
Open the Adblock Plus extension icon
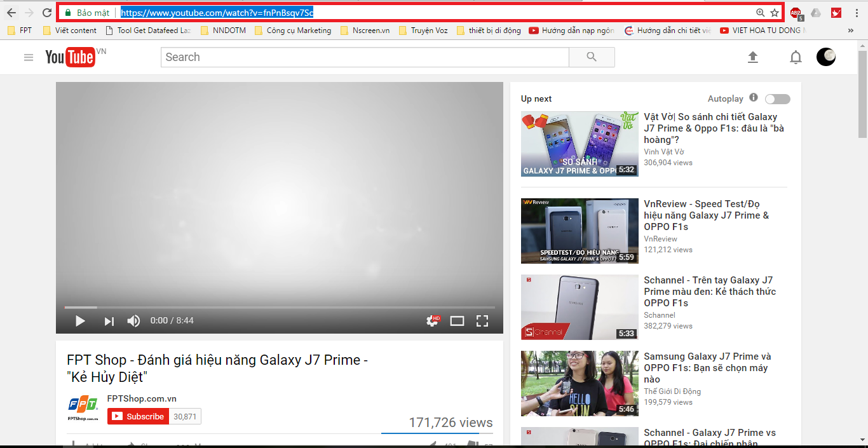[x=796, y=13]
